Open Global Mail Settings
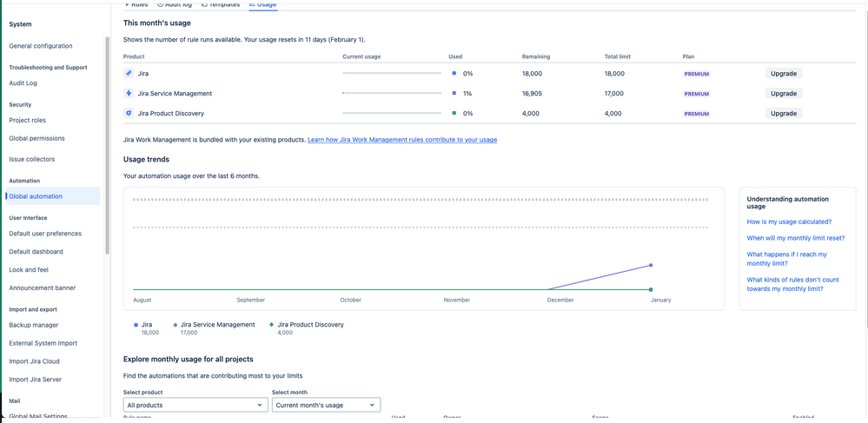The image size is (868, 423). coord(38,416)
